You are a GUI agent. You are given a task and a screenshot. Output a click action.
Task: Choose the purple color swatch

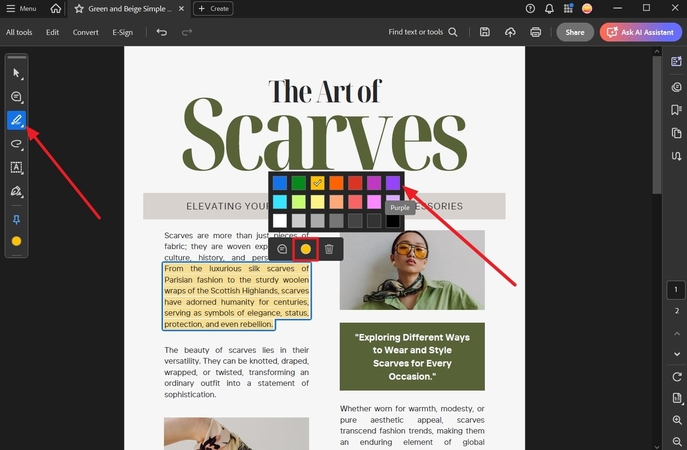pyautogui.click(x=393, y=183)
